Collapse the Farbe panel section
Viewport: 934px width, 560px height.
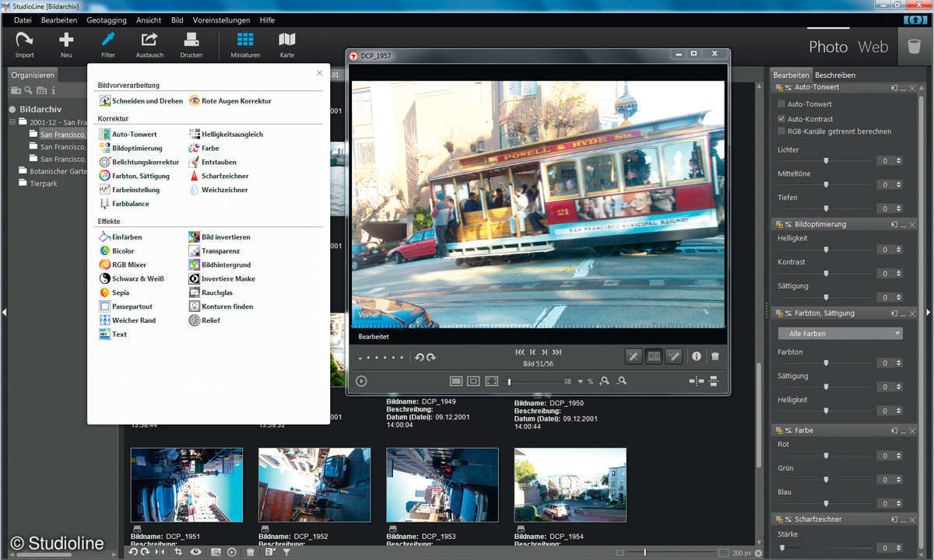tap(904, 430)
